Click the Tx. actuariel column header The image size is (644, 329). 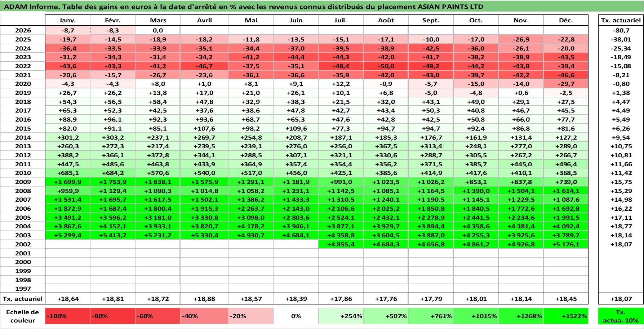pos(621,20)
